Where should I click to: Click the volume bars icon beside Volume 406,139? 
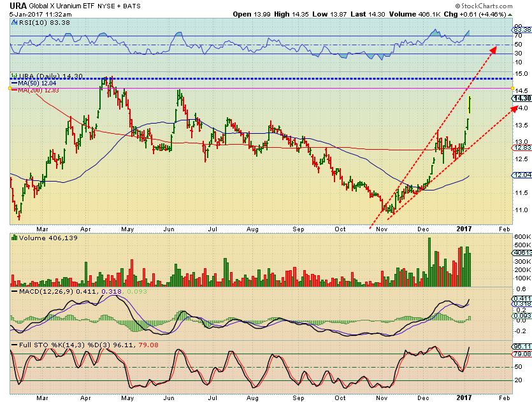[x=14, y=238]
